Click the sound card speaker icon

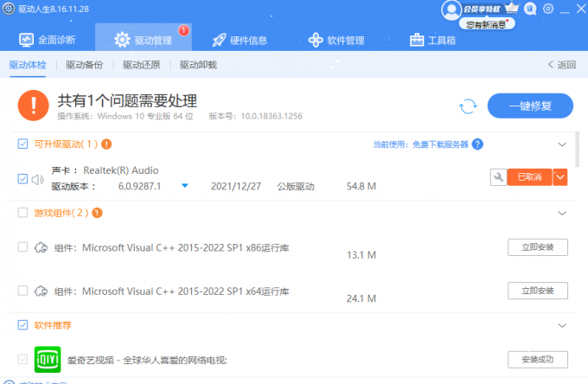(37, 180)
